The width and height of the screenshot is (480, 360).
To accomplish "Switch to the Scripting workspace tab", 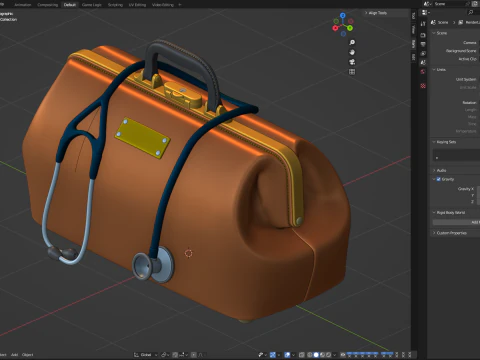I will (115, 5).
